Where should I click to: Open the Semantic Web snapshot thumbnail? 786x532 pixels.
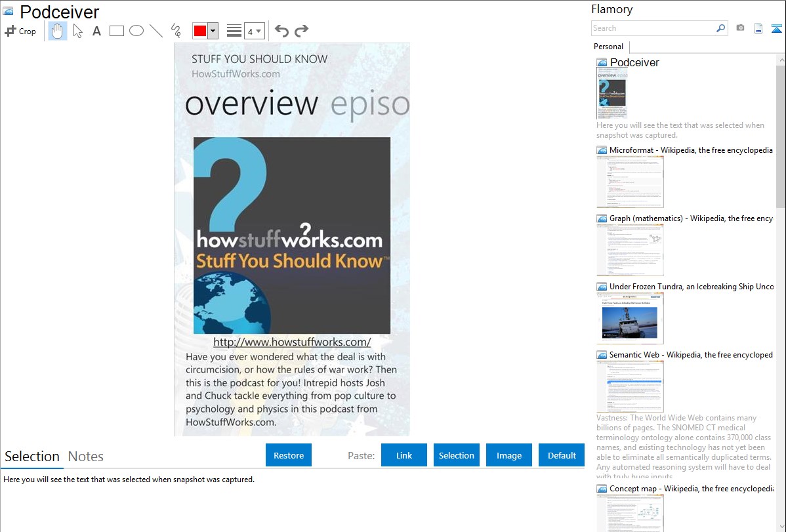coord(630,386)
